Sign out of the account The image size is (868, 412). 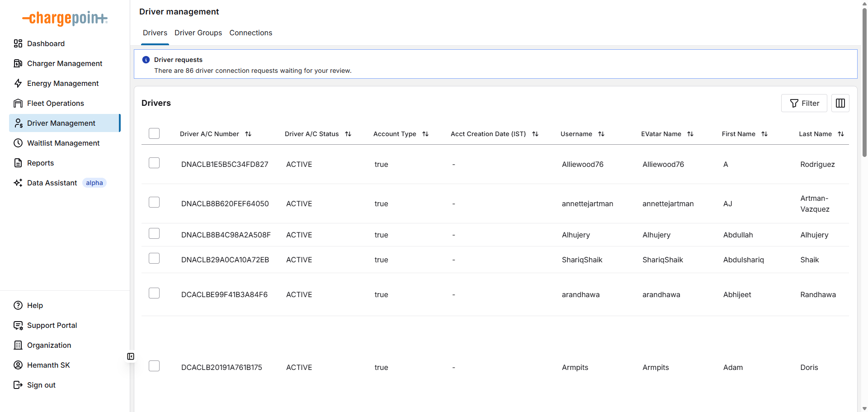[41, 385]
